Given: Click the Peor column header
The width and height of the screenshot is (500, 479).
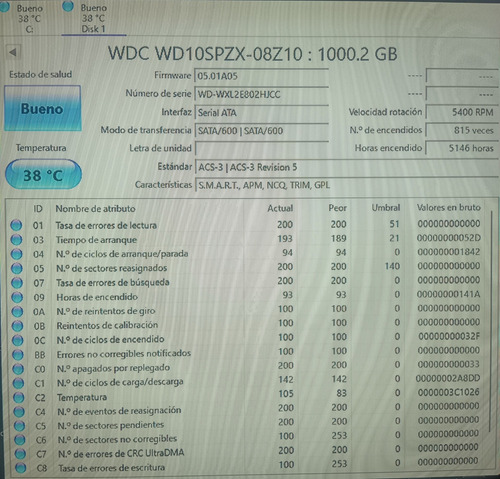Looking at the screenshot, I should (x=337, y=208).
